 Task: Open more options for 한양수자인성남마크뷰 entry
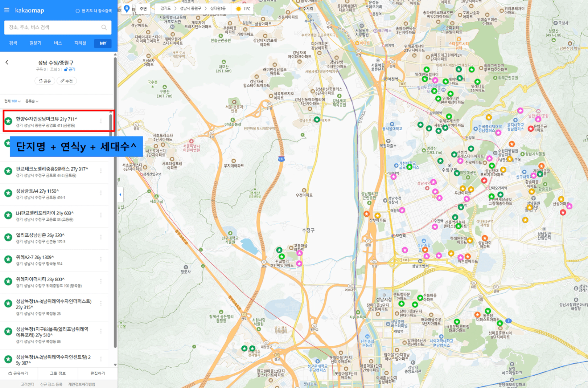click(x=101, y=121)
